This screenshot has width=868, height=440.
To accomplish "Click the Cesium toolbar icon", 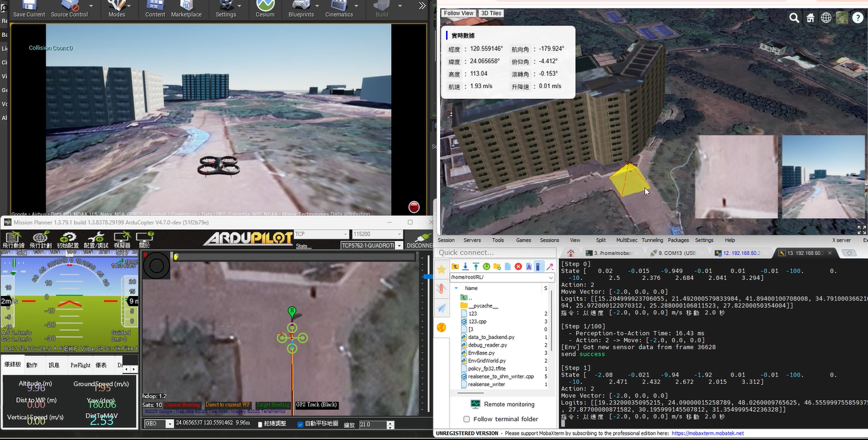I will (x=264, y=8).
